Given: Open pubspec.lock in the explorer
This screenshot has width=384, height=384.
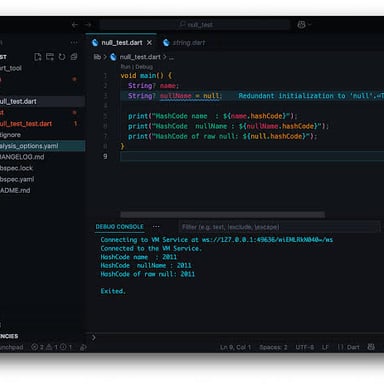Looking at the screenshot, I should [x=42, y=168].
